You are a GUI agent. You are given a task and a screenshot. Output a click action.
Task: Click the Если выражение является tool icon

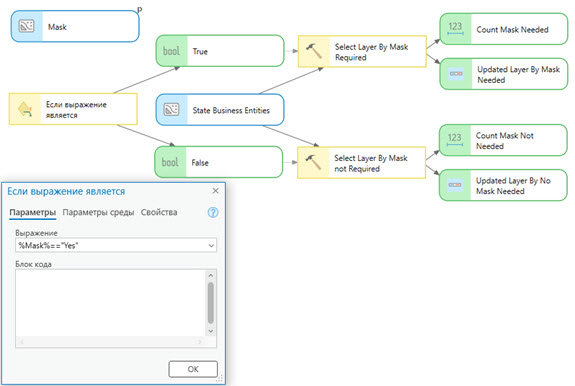coord(25,109)
